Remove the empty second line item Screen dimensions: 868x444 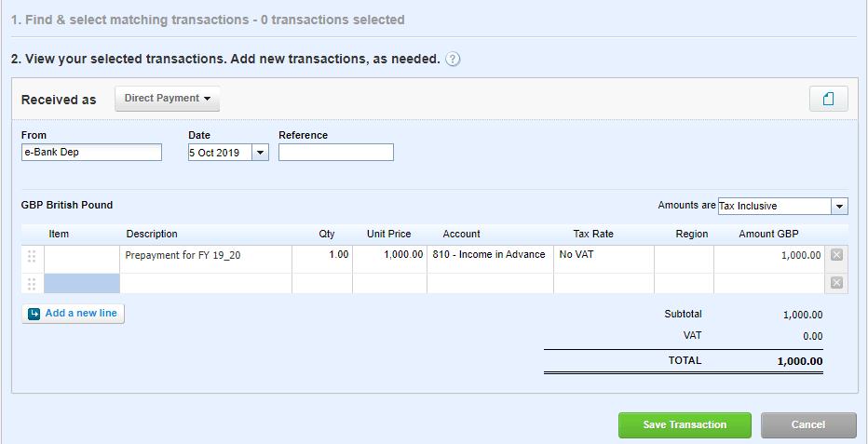pos(836,283)
